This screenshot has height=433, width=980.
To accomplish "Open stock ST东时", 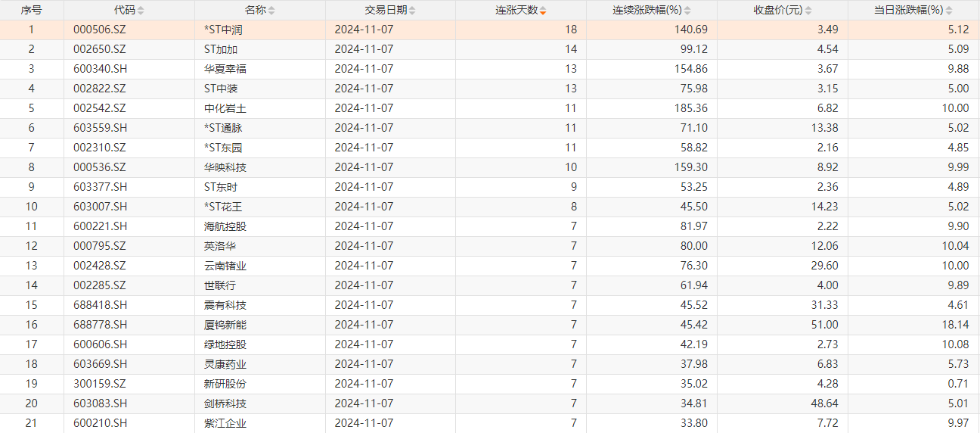I will [221, 187].
